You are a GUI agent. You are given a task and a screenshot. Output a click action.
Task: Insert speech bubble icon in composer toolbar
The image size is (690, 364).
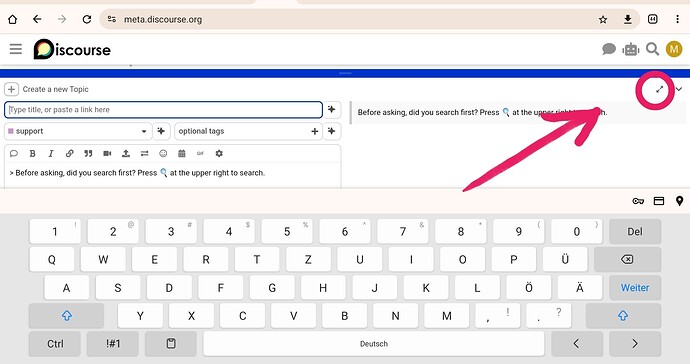(14, 154)
